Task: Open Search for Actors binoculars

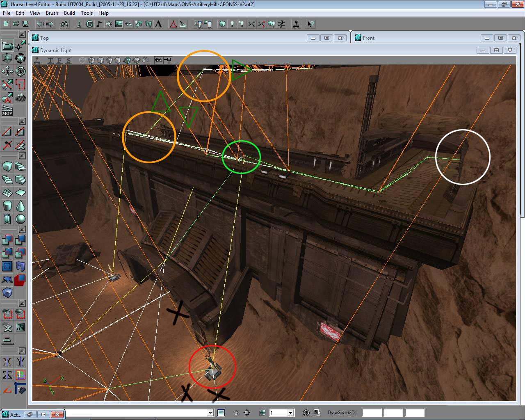Action: coord(64,24)
